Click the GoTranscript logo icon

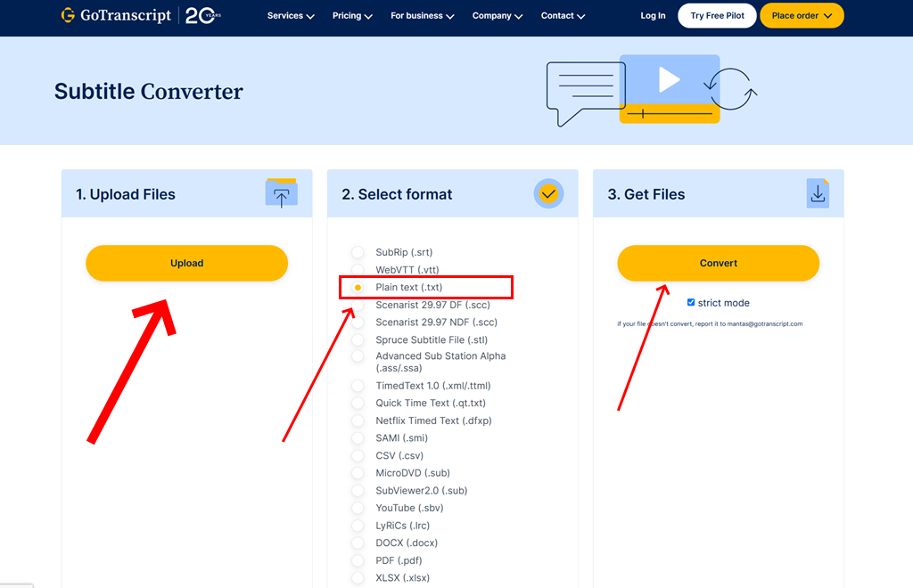(x=68, y=15)
